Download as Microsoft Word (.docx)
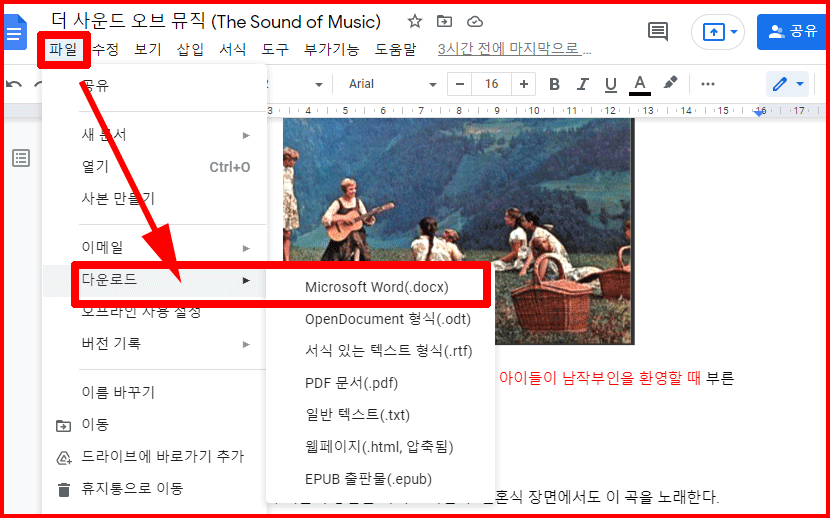 [380, 287]
